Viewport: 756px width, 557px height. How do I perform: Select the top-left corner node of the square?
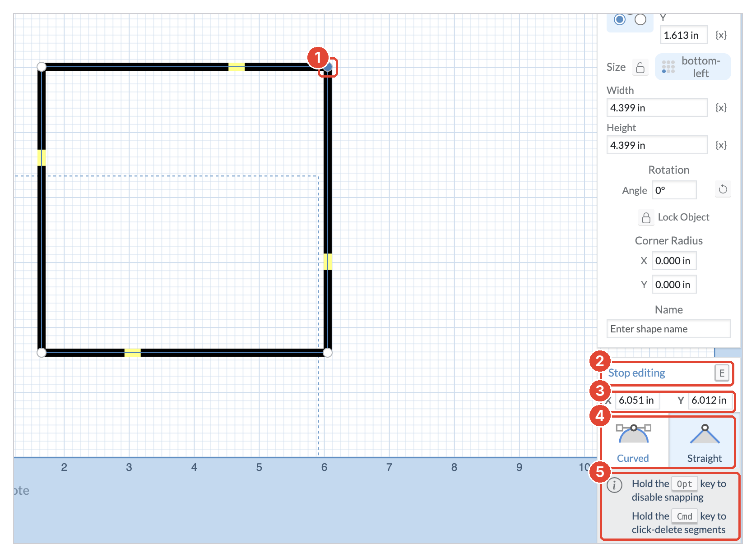tap(42, 67)
